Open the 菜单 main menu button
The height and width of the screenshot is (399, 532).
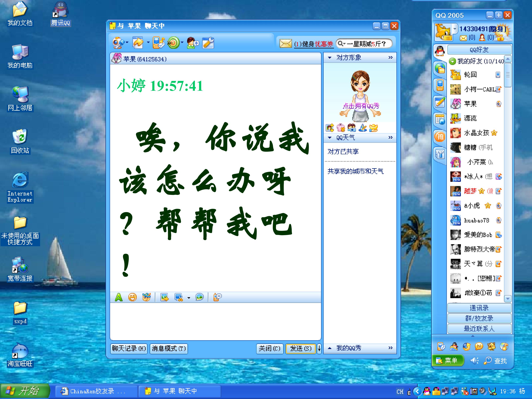click(448, 360)
